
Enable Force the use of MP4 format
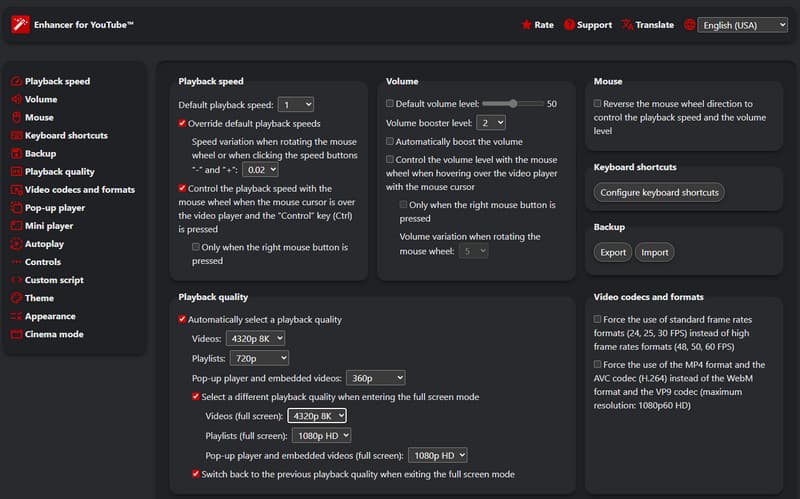coord(597,364)
